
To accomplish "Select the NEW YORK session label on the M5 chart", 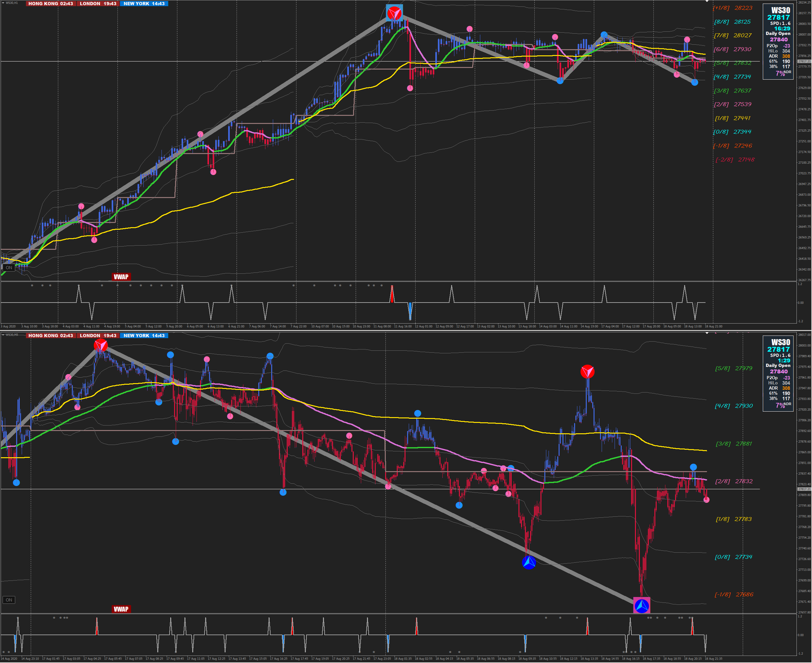I will 144,336.
